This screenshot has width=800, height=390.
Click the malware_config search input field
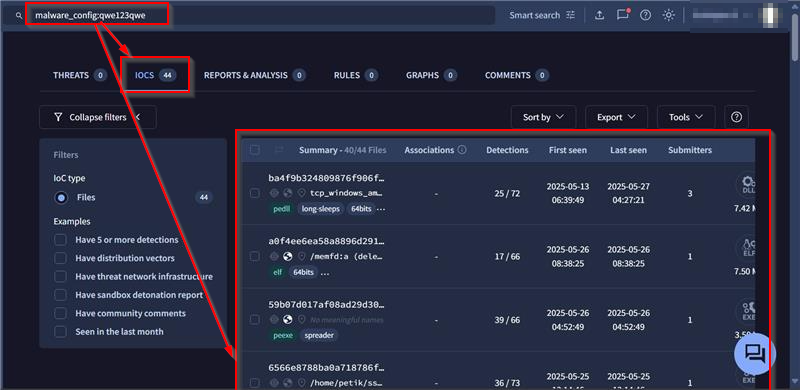pos(260,15)
